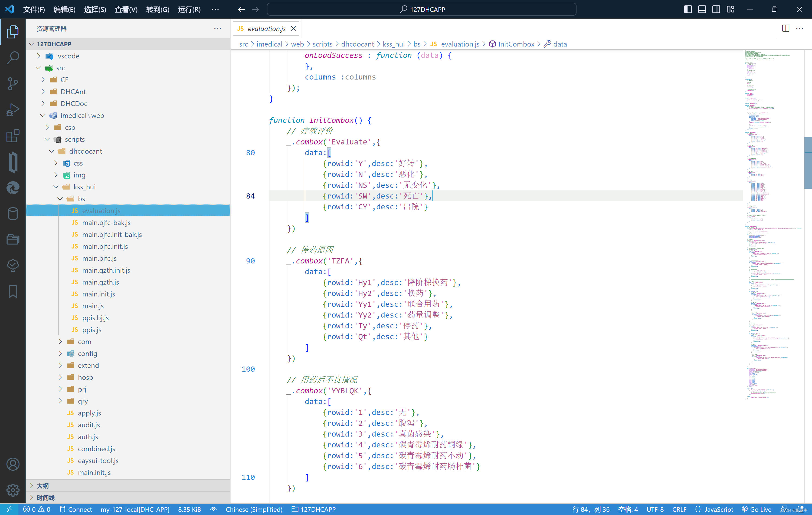
Task: Expand the 大纲 outline section
Action: click(x=128, y=486)
